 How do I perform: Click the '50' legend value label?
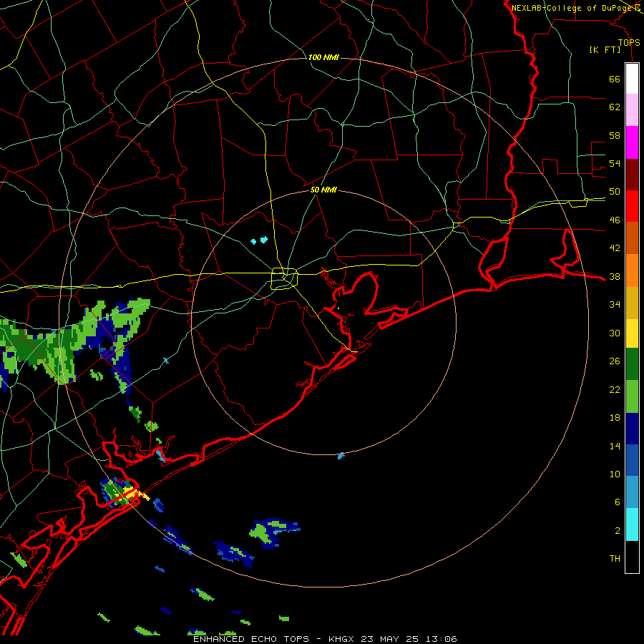[615, 192]
